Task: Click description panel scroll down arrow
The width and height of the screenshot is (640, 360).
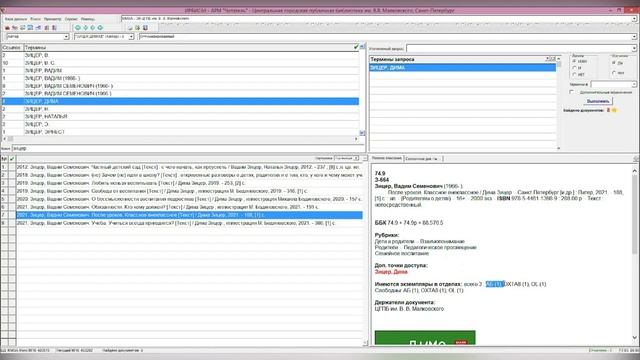Action: (635, 337)
